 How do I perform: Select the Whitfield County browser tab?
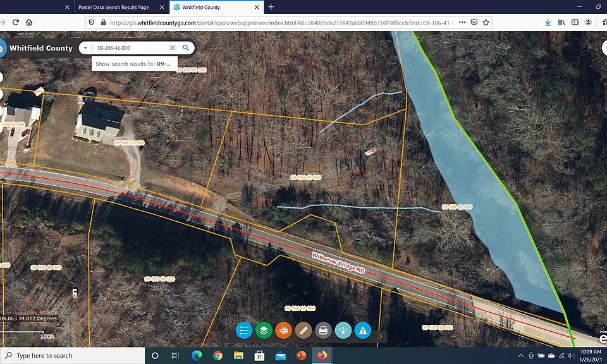click(x=212, y=7)
